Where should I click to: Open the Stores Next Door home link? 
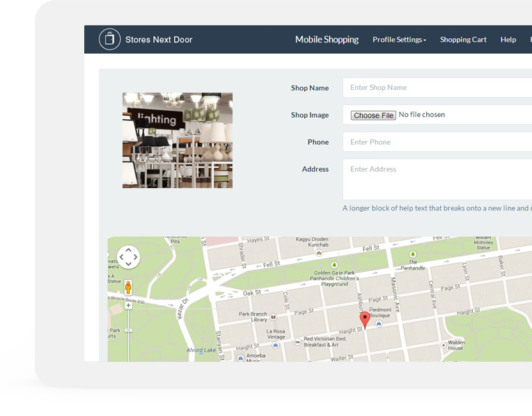pos(159,40)
